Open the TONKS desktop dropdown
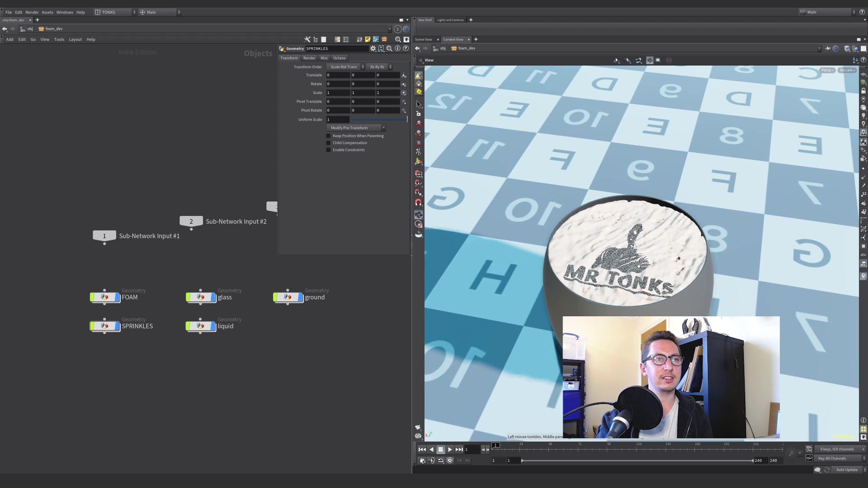 point(115,12)
